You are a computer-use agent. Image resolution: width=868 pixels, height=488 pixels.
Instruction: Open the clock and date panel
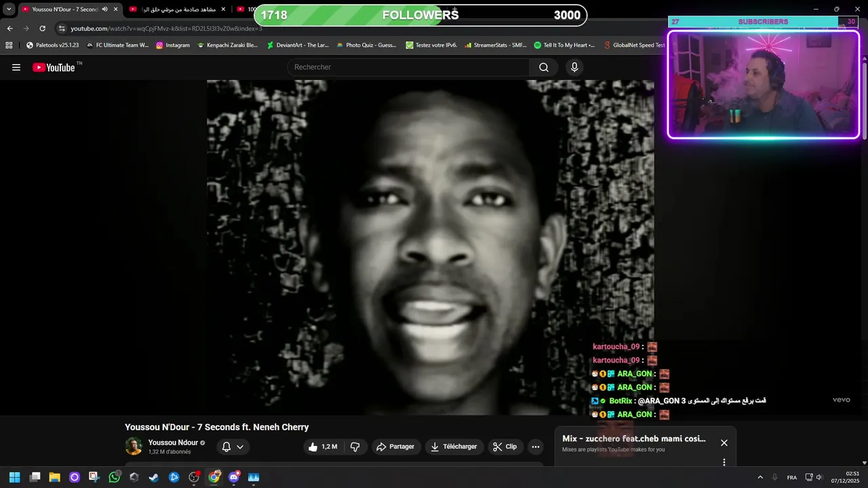pos(847,477)
